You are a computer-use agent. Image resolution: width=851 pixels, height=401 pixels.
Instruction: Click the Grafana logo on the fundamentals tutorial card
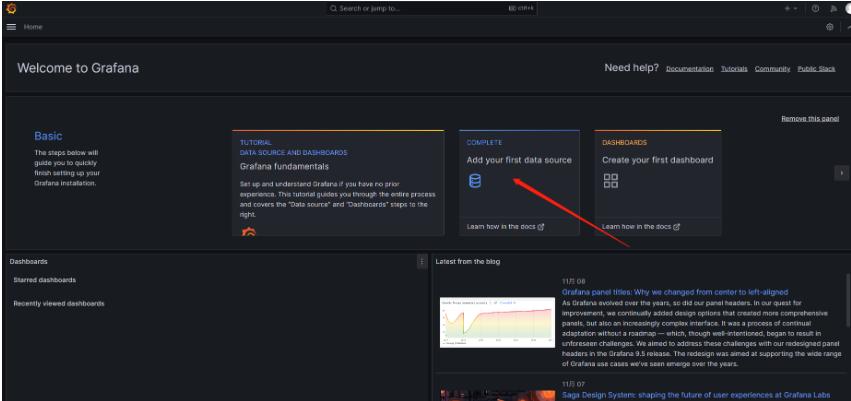tap(249, 232)
